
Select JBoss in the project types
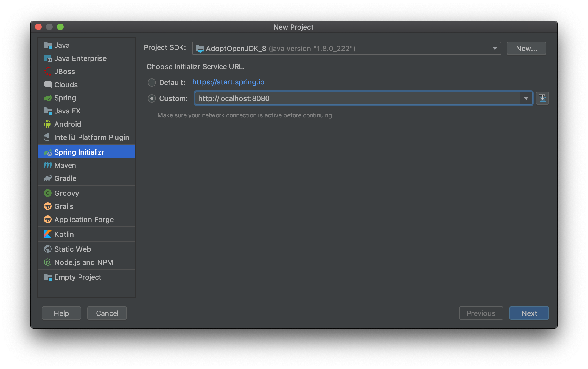tap(86, 72)
